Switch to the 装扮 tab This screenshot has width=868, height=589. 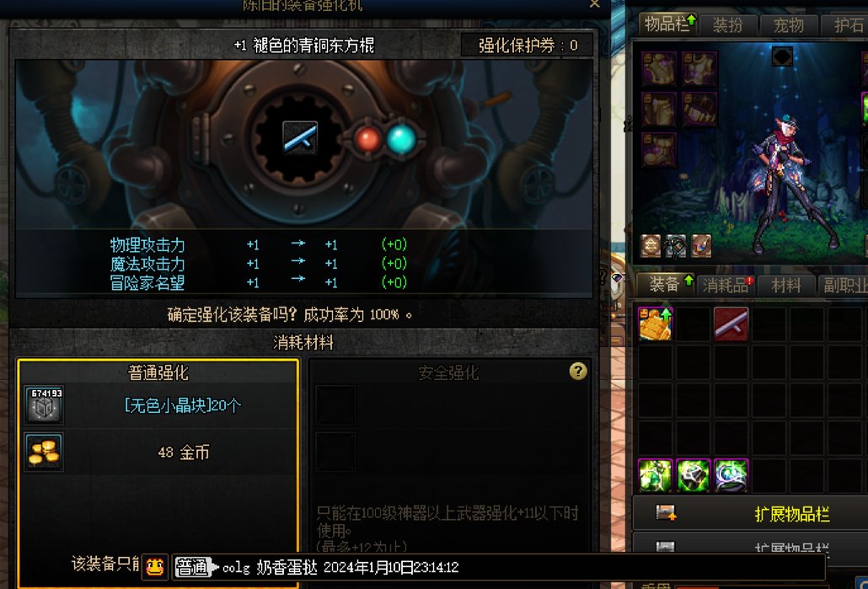pyautogui.click(x=726, y=25)
